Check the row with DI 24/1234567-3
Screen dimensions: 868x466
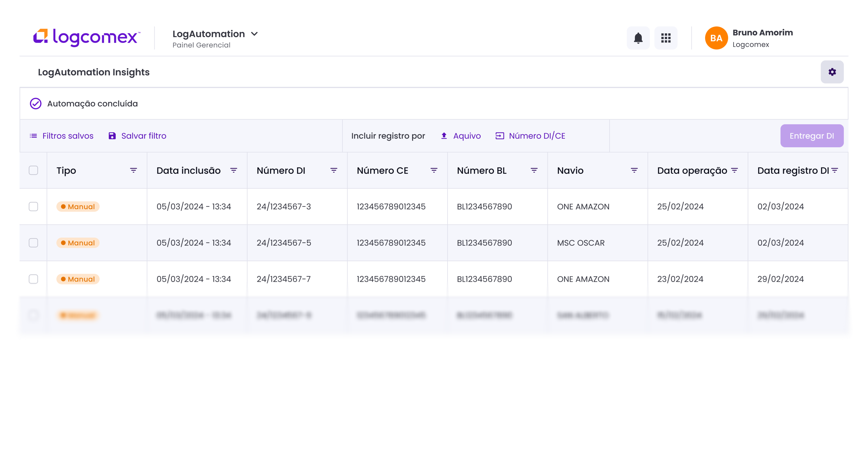click(33, 207)
